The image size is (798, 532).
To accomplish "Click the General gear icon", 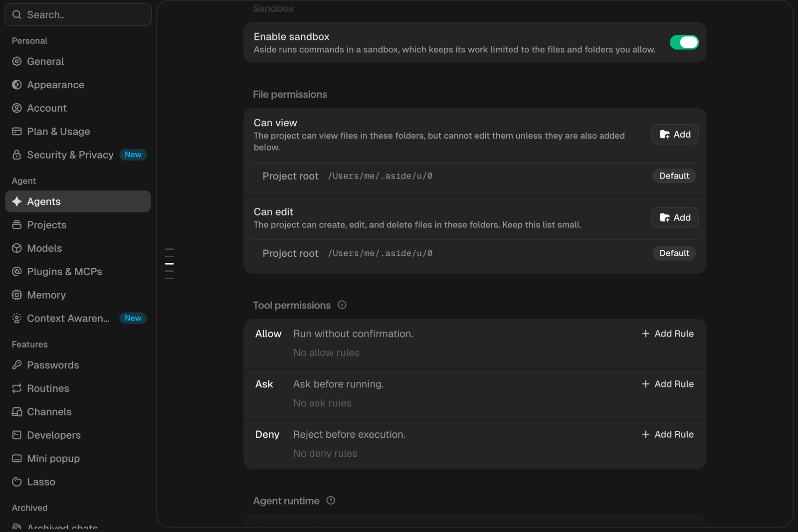I will click(x=17, y=61).
